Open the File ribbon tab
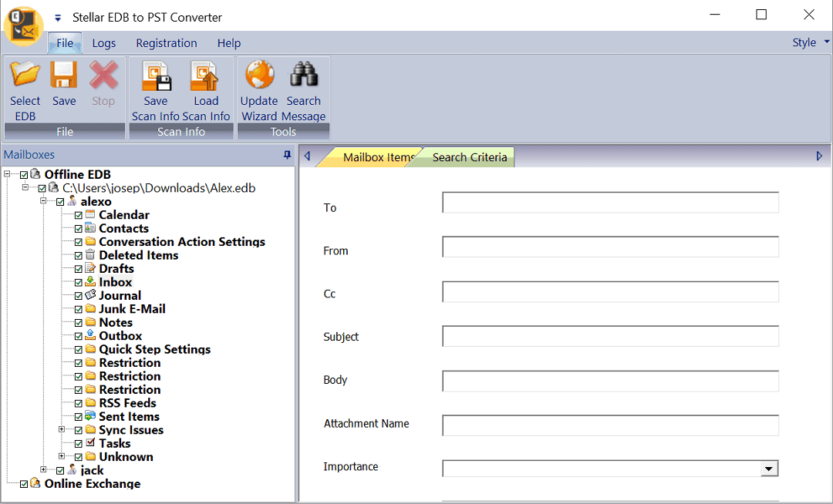The image size is (833, 504). click(65, 43)
